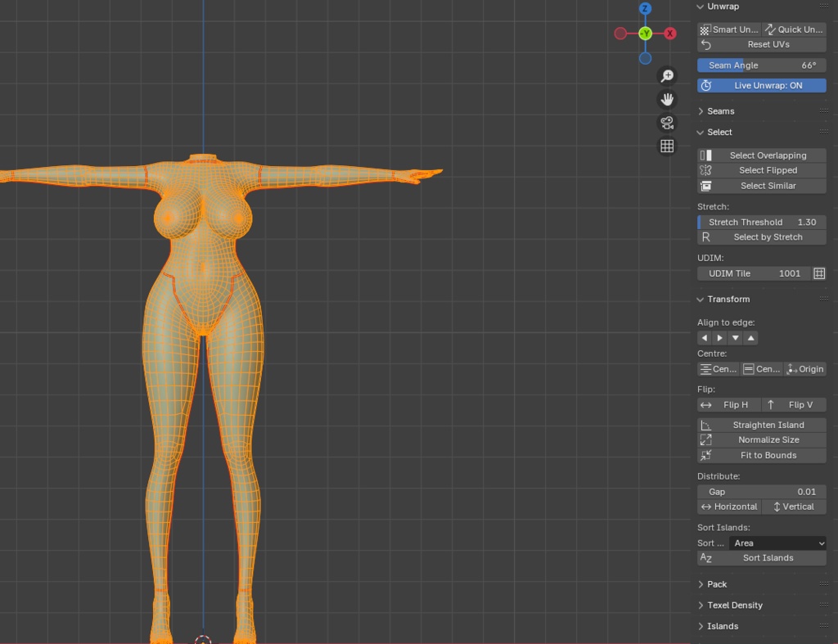Click the Select Similar icon
The image size is (838, 644).
706,186
